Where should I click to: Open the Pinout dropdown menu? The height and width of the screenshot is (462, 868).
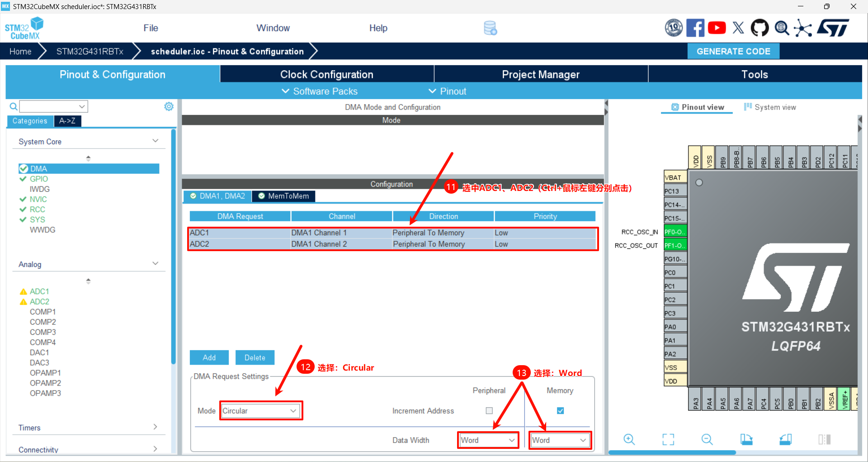[x=447, y=91]
